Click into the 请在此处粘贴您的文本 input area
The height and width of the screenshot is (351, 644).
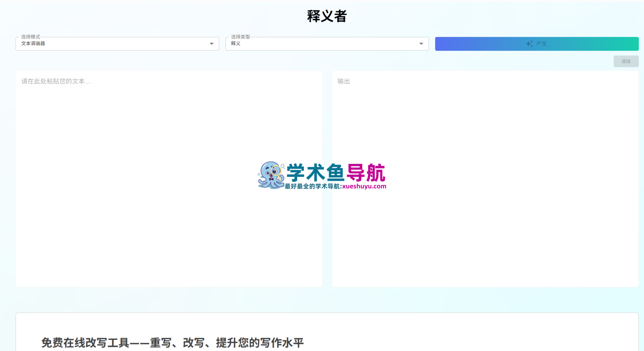pos(169,179)
